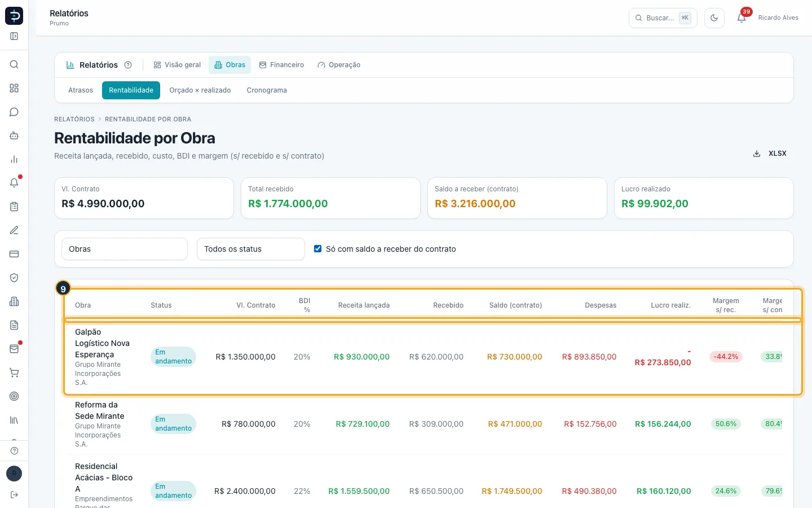Click 'Reforma da Sede Mirante' row title

100,410
